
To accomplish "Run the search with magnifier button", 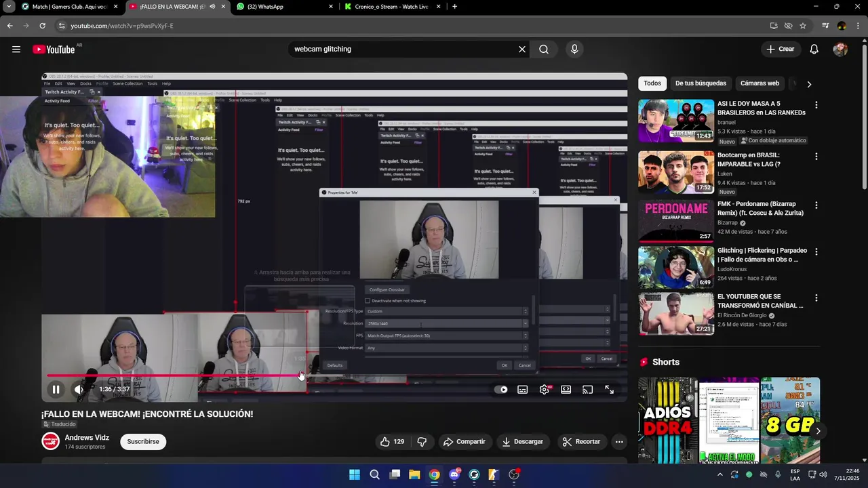I will click(544, 49).
